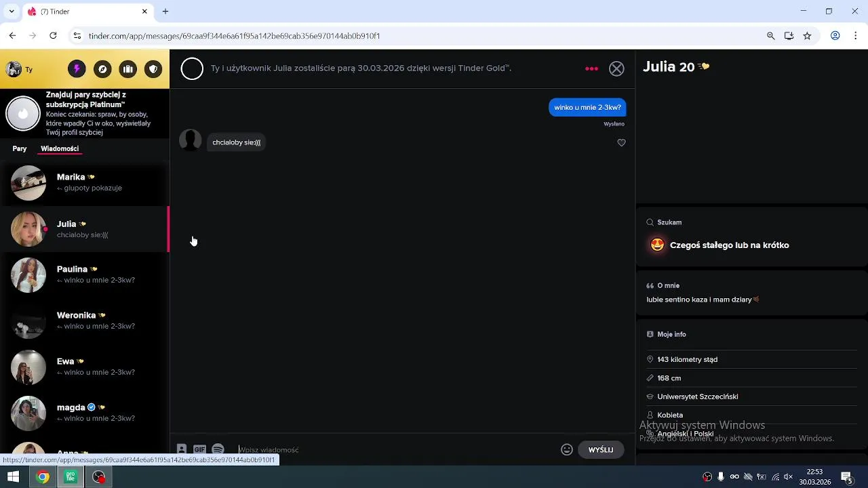Open the Tinder Boost lightning icon
Viewport: 868px width, 488px height.
77,69
